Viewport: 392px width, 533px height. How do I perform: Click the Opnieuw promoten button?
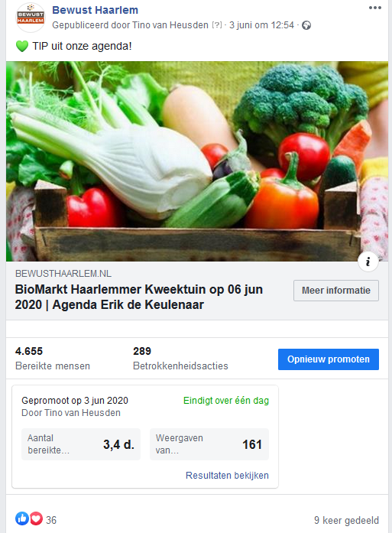point(328,359)
